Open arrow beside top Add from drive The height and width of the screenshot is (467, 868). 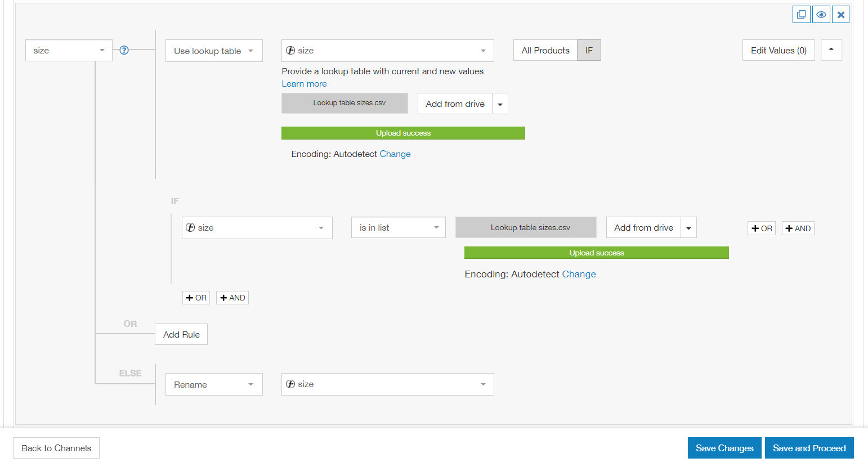coord(500,104)
